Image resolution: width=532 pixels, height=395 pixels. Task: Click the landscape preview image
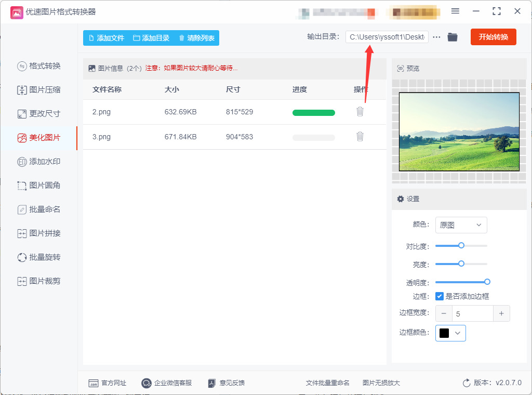pyautogui.click(x=459, y=131)
